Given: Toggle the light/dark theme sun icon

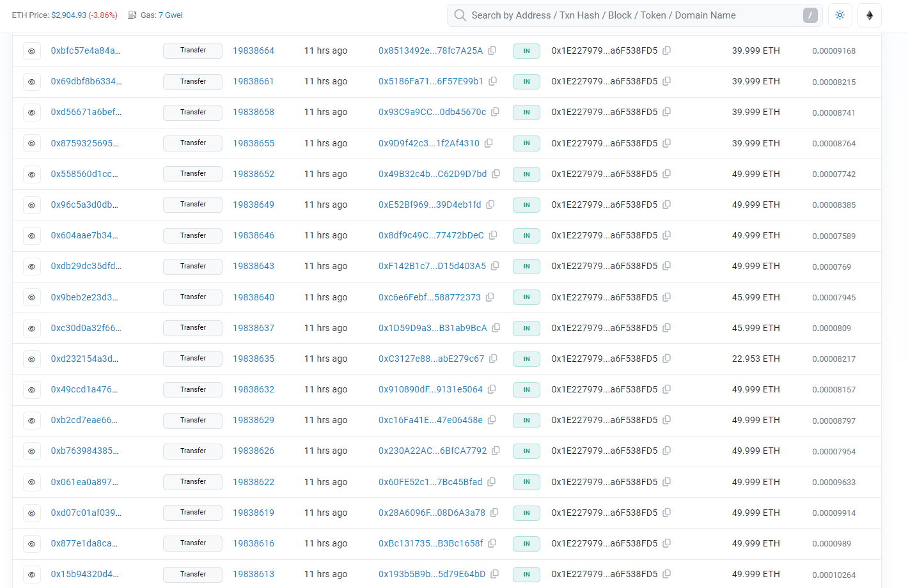Looking at the screenshot, I should click(840, 15).
